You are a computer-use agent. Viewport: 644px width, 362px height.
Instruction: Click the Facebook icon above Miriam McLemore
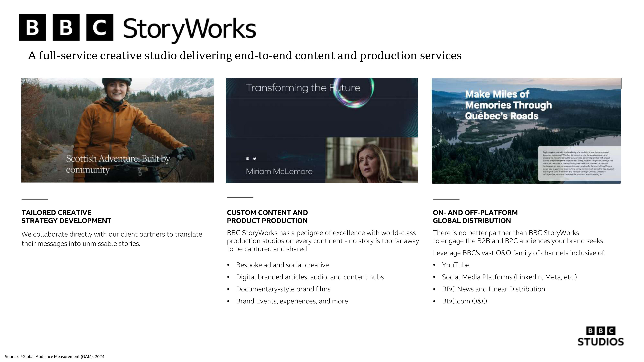pos(248,159)
